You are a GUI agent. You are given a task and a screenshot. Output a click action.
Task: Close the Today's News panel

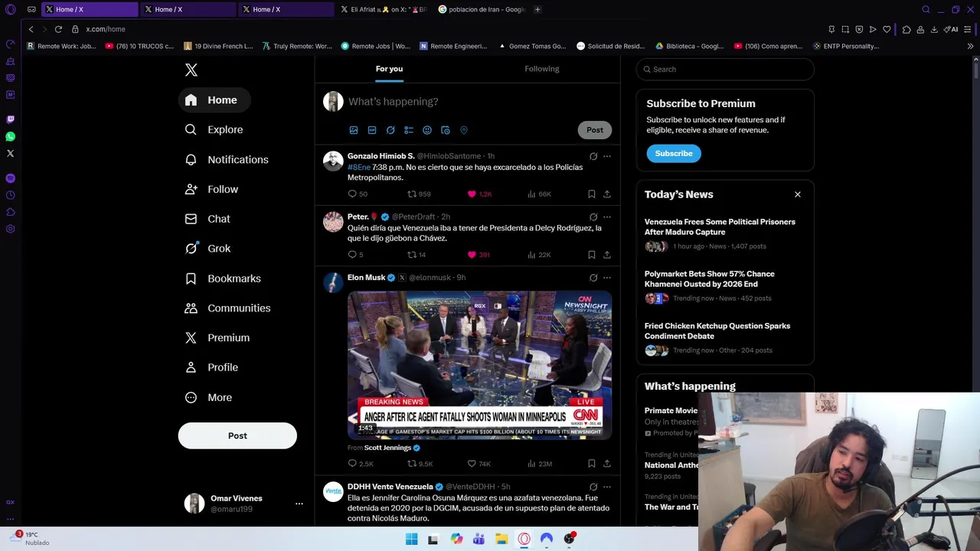[x=798, y=194]
